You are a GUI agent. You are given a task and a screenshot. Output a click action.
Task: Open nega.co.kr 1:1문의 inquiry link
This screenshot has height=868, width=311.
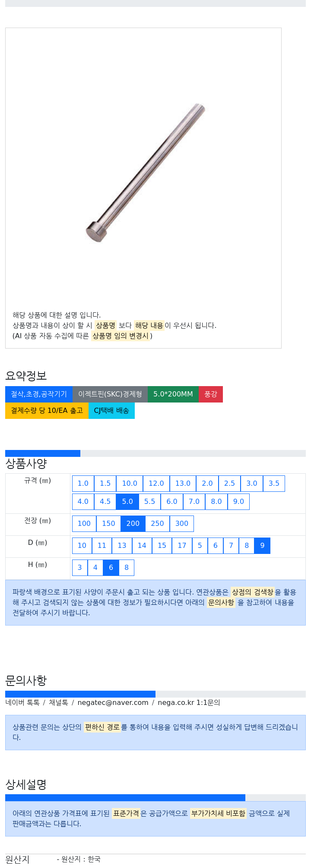[x=189, y=703]
